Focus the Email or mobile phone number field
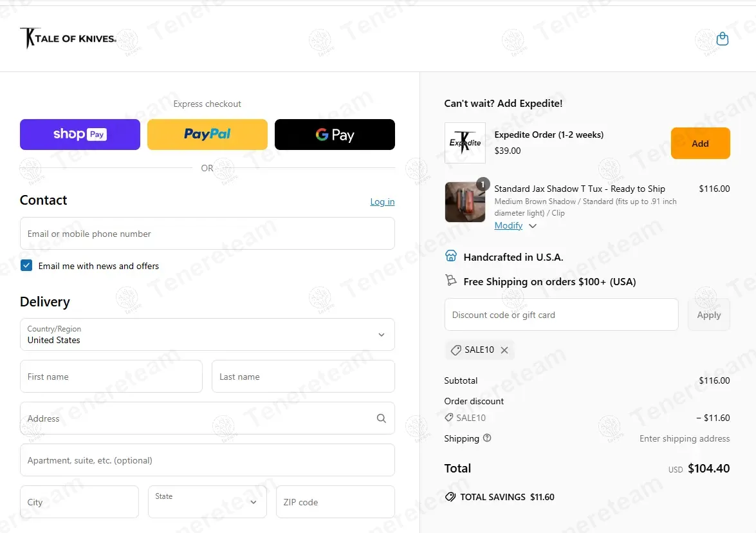This screenshot has height=533, width=756. [207, 234]
